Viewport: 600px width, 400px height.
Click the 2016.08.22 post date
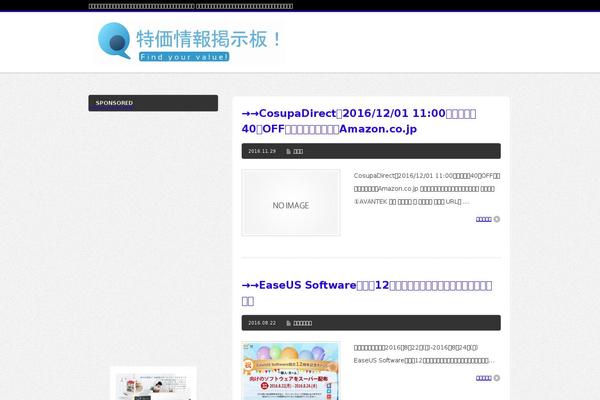262,323
